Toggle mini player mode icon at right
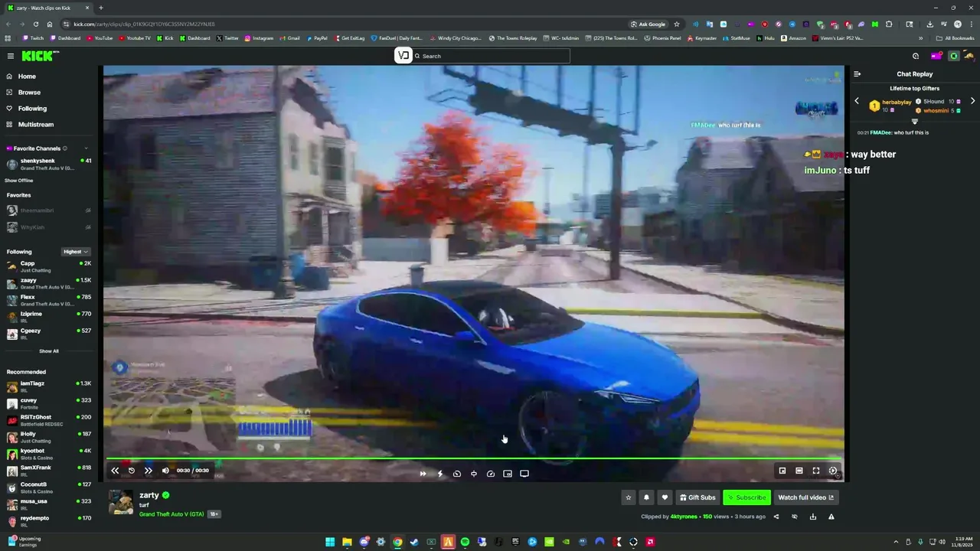This screenshot has height=551, width=980. tap(782, 471)
